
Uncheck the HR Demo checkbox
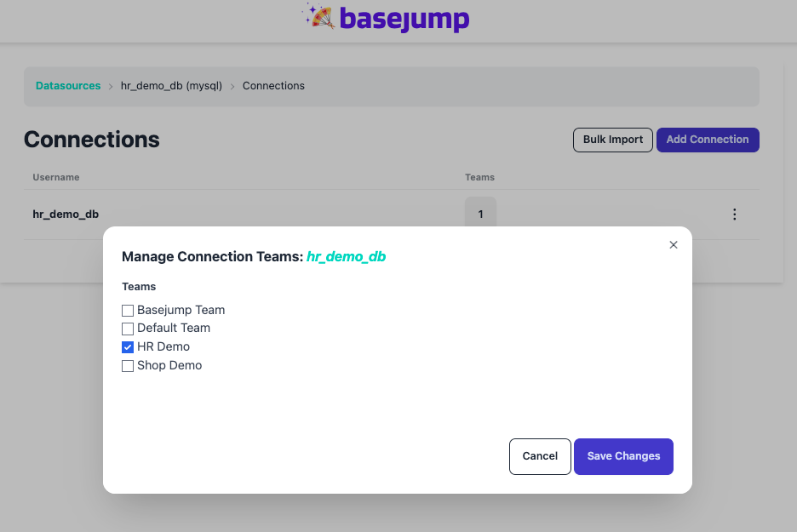pyautogui.click(x=128, y=347)
